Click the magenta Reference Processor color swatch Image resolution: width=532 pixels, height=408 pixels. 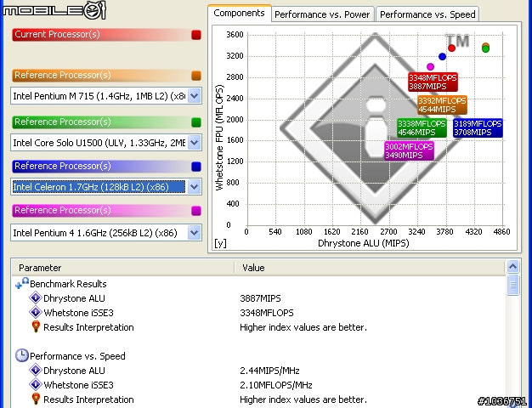196,211
